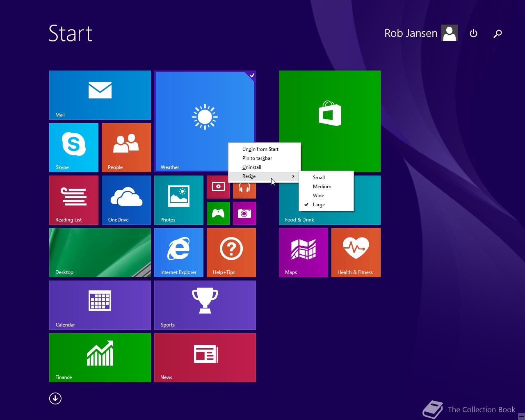The image size is (525, 420).
Task: Launch the Health & Fitness tile
Action: point(356,253)
